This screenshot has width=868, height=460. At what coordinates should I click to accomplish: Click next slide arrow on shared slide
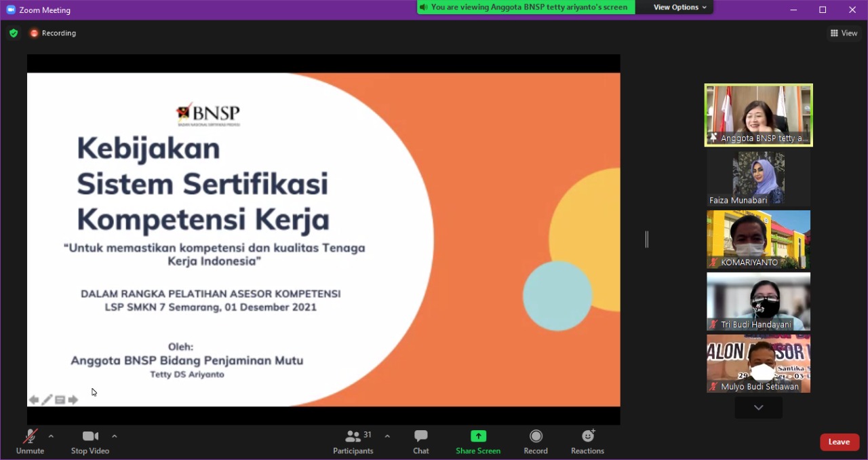[73, 400]
